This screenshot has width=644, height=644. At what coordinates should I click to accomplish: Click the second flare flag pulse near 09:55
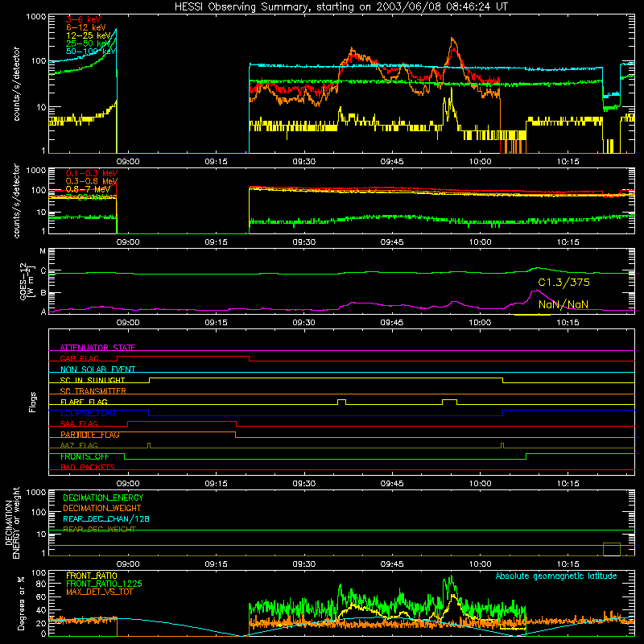[449, 402]
